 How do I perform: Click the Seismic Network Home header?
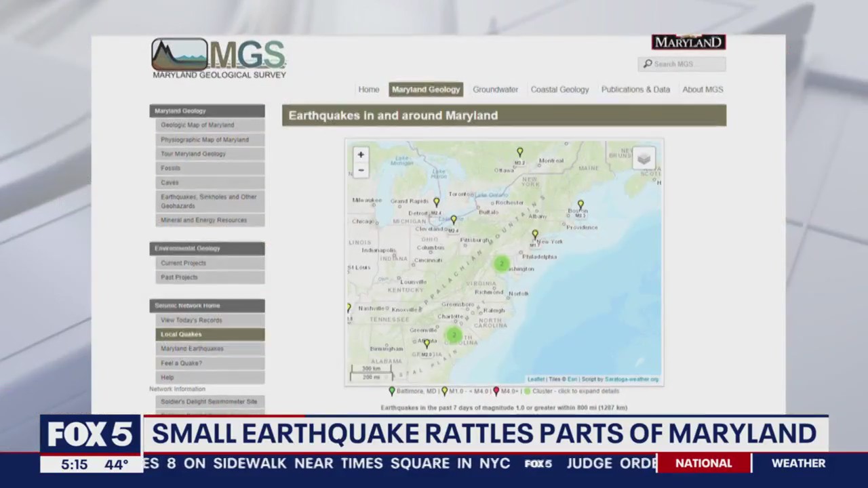(x=207, y=306)
